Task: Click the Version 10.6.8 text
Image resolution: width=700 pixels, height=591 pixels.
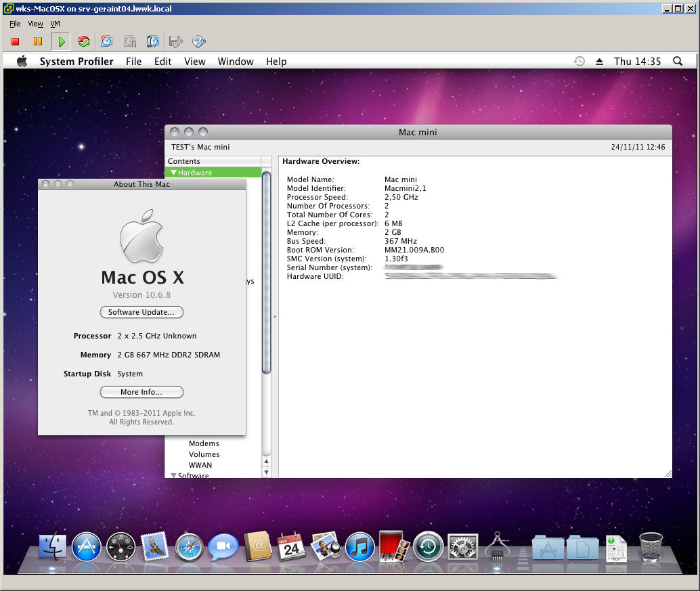Action: coord(141,294)
